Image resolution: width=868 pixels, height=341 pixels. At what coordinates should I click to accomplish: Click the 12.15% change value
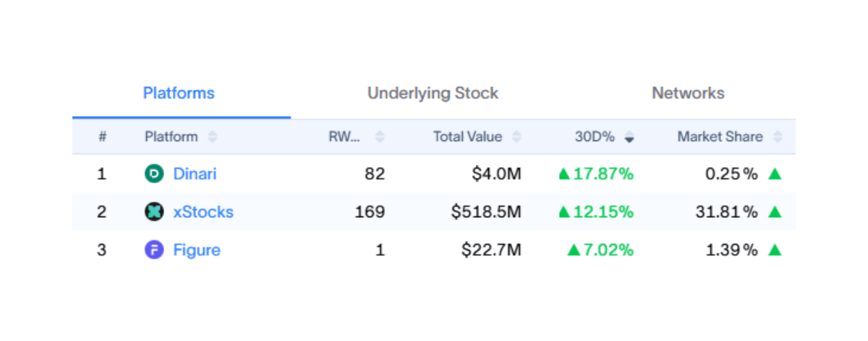(603, 212)
